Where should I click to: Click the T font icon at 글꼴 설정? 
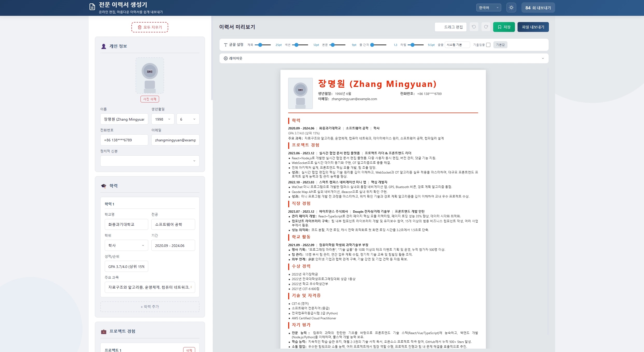tap(226, 45)
